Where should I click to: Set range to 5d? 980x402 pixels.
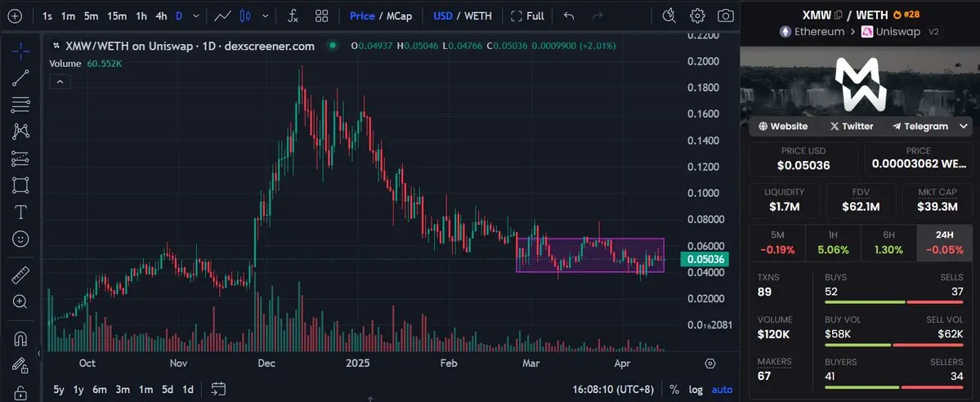coord(168,390)
